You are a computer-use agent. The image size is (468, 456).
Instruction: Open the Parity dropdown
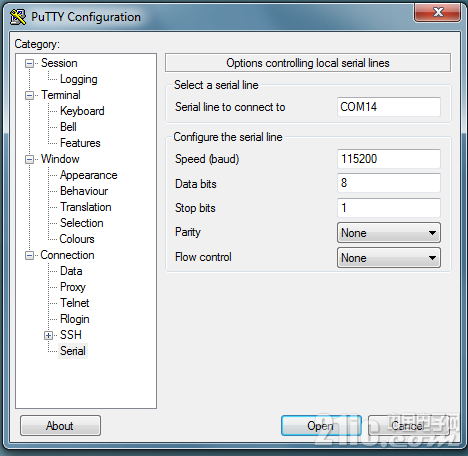coord(389,233)
